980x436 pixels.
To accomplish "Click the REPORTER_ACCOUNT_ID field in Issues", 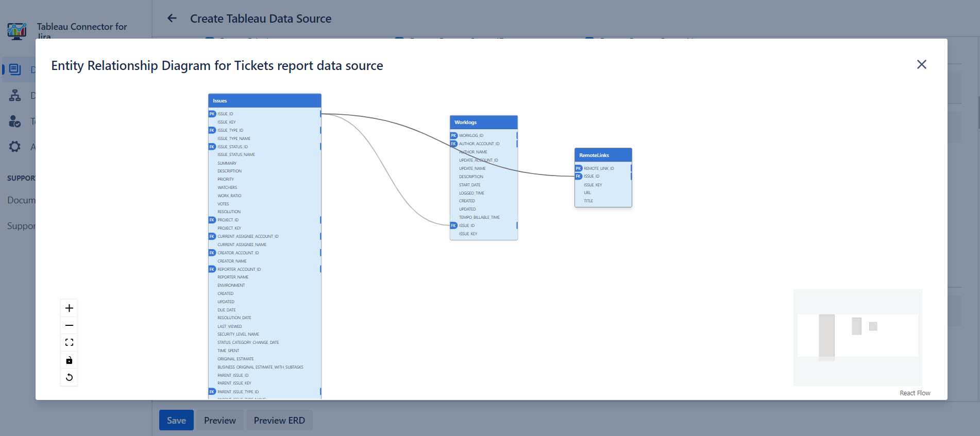I will tap(239, 269).
